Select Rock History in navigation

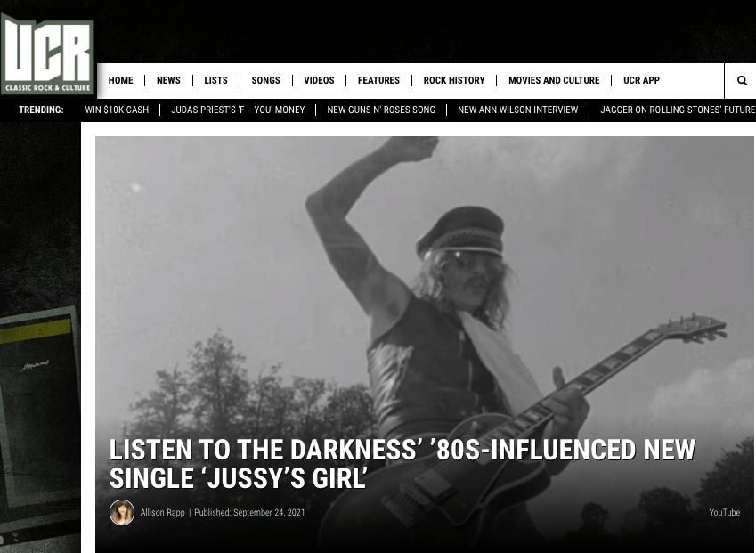point(454,80)
